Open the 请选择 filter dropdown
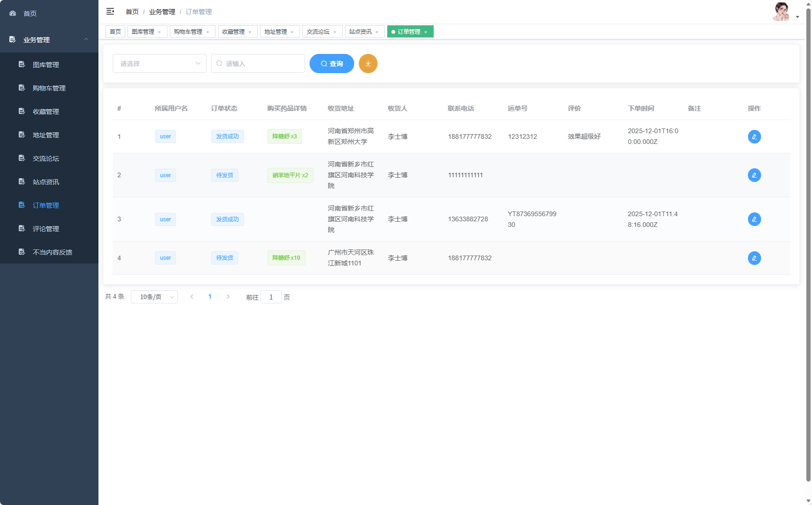Viewport: 812px width, 505px height. [159, 64]
